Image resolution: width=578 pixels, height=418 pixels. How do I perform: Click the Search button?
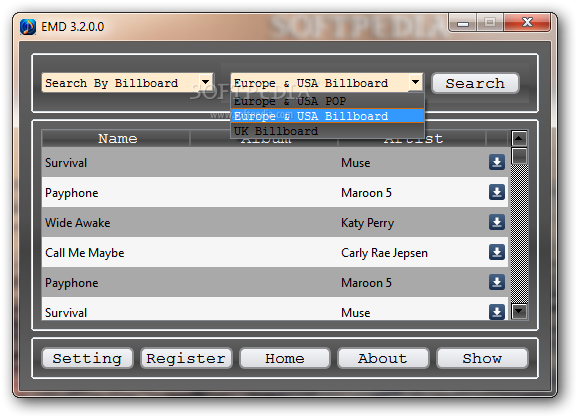tap(475, 83)
